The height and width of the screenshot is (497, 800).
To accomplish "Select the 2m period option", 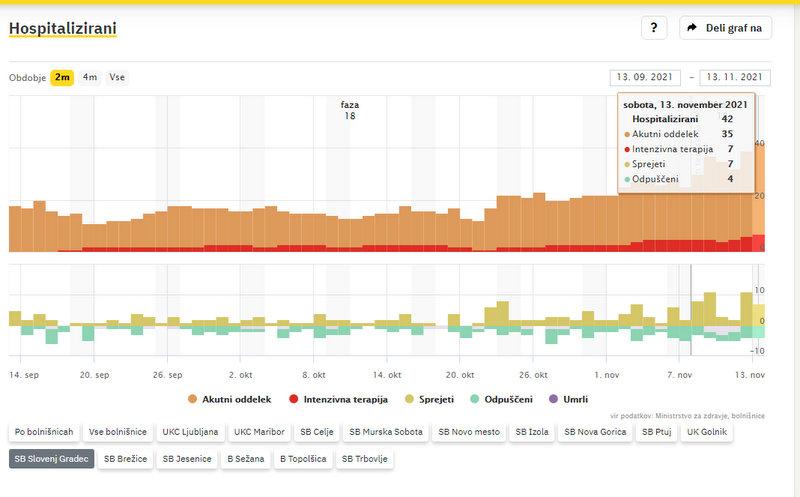I will coord(62,77).
